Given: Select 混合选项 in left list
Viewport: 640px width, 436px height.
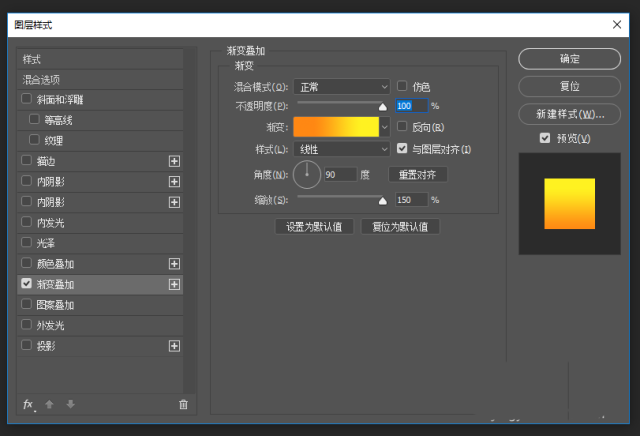Looking at the screenshot, I should pyautogui.click(x=100, y=80).
